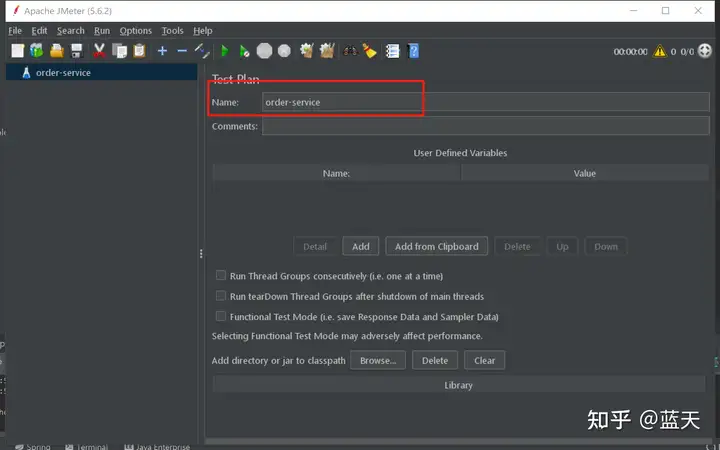Click the 0/0 active threads counter
The height and width of the screenshot is (450, 720).
pos(687,51)
